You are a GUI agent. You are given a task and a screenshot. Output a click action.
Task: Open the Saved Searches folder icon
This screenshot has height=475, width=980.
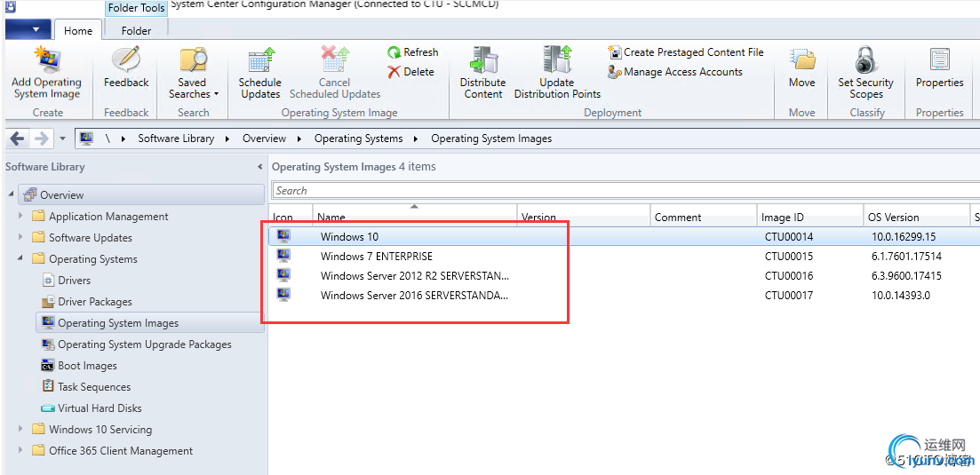193,59
